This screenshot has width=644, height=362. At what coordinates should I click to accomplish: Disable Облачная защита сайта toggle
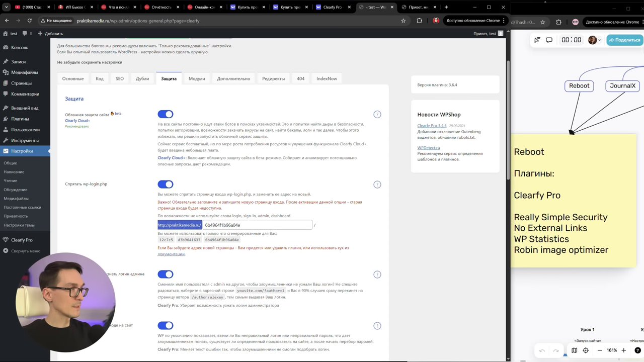(x=166, y=114)
